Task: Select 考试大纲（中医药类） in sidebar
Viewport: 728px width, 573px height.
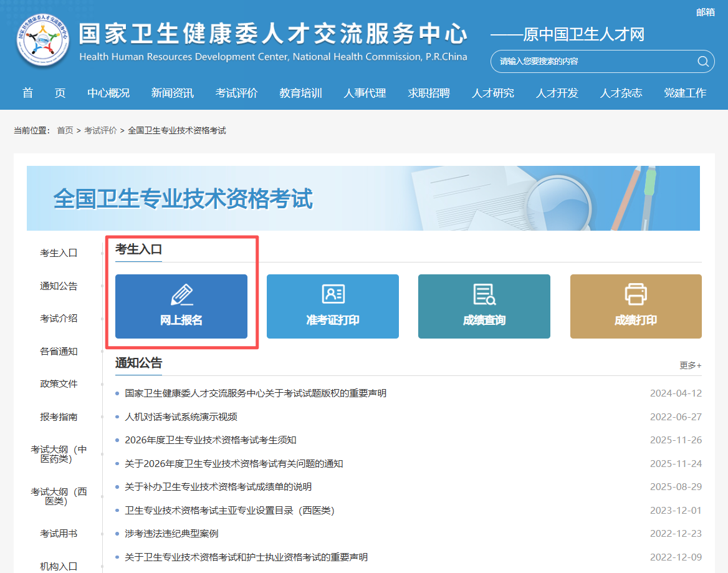Action: (x=59, y=454)
